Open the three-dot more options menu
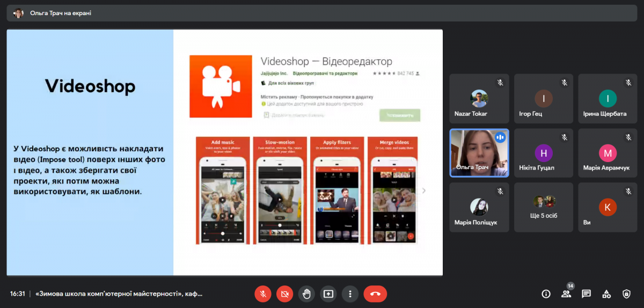Screen dimensions: 644x308 350,294
